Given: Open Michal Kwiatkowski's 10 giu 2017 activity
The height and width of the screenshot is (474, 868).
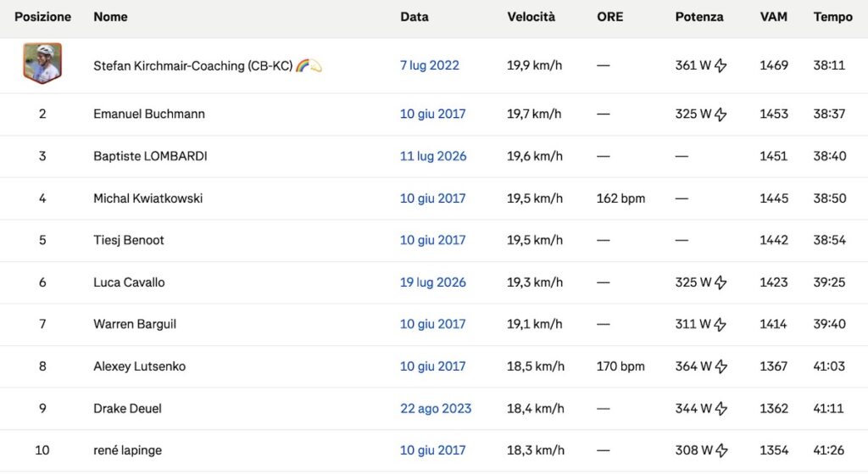Looking at the screenshot, I should pyautogui.click(x=433, y=198).
